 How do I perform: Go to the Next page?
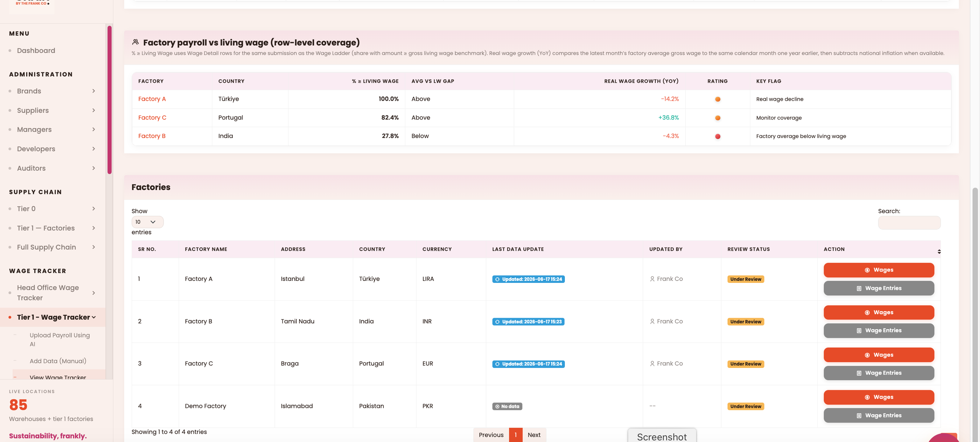[534, 435]
